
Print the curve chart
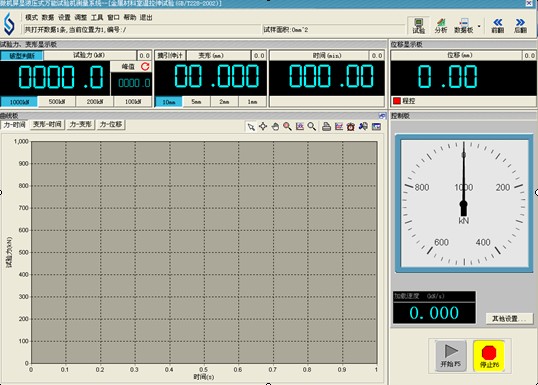326,127
